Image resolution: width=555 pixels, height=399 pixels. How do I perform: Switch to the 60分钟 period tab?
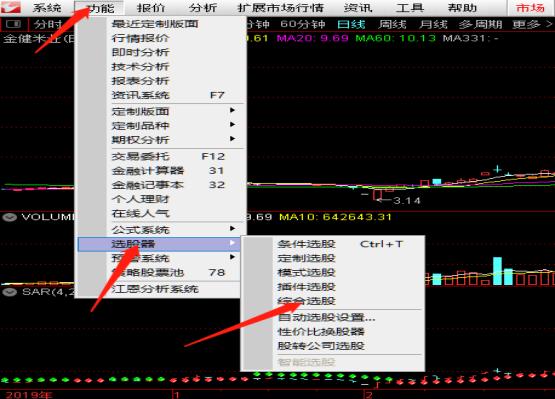tap(303, 24)
